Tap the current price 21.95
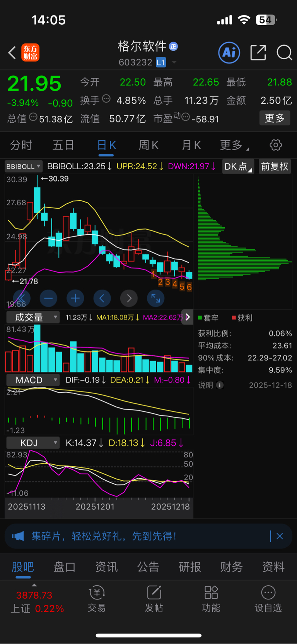Screen dimensions: 297x644 pos(34,84)
